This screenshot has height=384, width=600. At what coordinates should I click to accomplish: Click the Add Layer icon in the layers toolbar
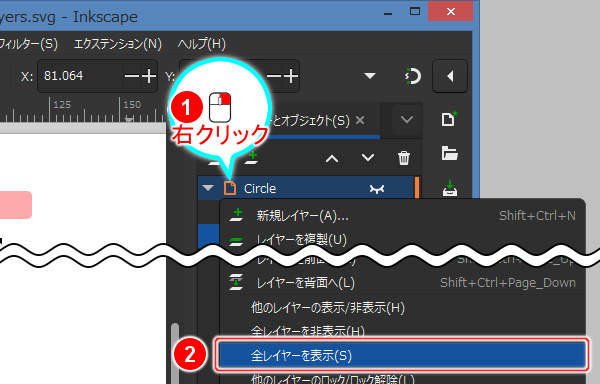[251, 158]
